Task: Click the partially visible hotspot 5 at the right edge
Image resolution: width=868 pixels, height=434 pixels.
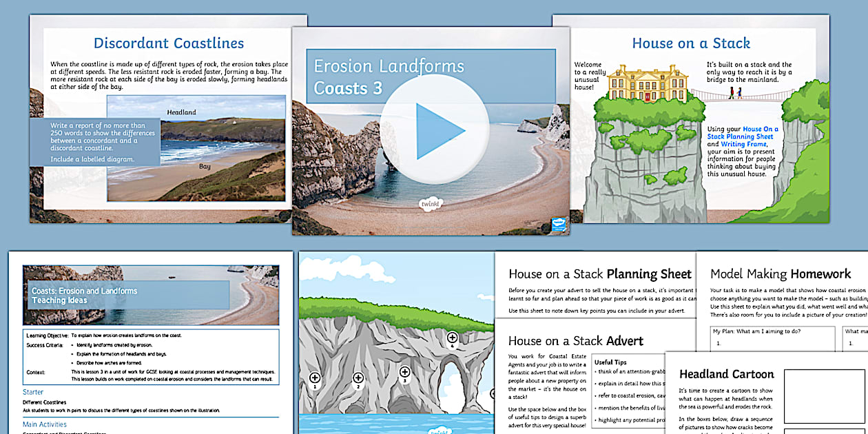Action: [492, 395]
